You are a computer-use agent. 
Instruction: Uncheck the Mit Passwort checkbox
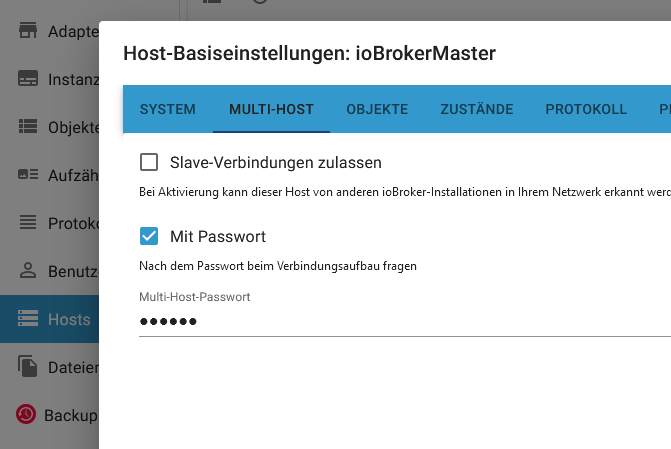click(x=149, y=236)
